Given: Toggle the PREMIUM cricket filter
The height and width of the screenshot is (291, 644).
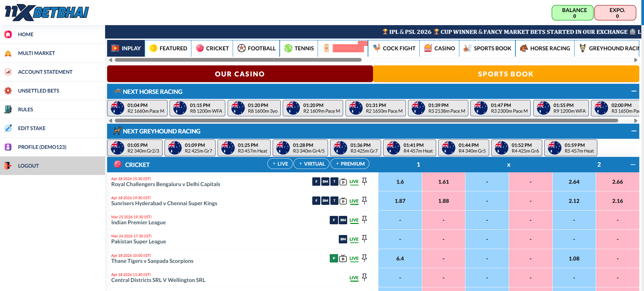Looking at the screenshot, I should 350,164.
